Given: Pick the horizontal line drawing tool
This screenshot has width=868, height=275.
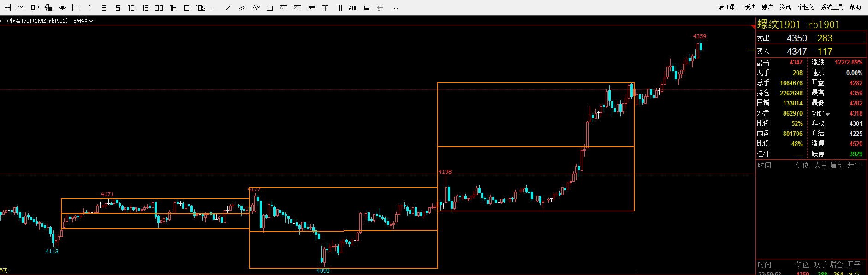Looking at the screenshot, I should click(214, 8).
